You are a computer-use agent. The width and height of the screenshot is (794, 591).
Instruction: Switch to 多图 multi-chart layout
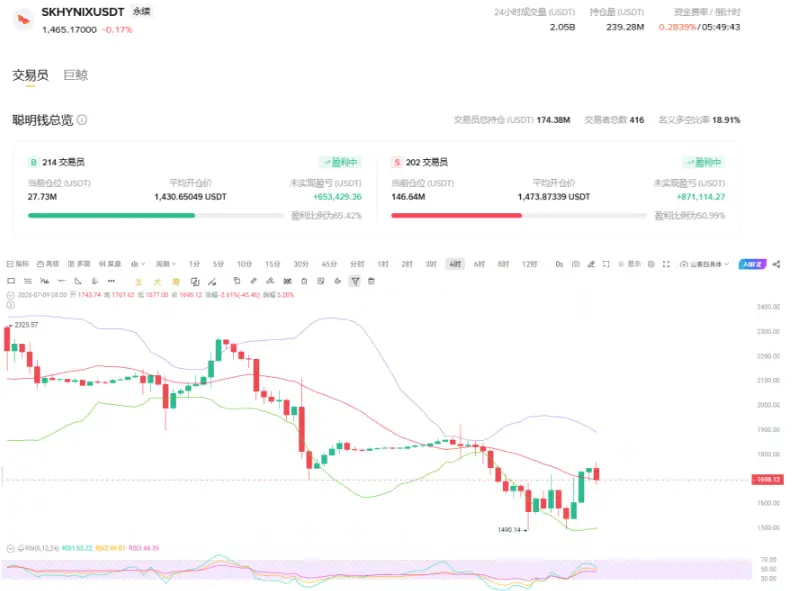(x=79, y=264)
